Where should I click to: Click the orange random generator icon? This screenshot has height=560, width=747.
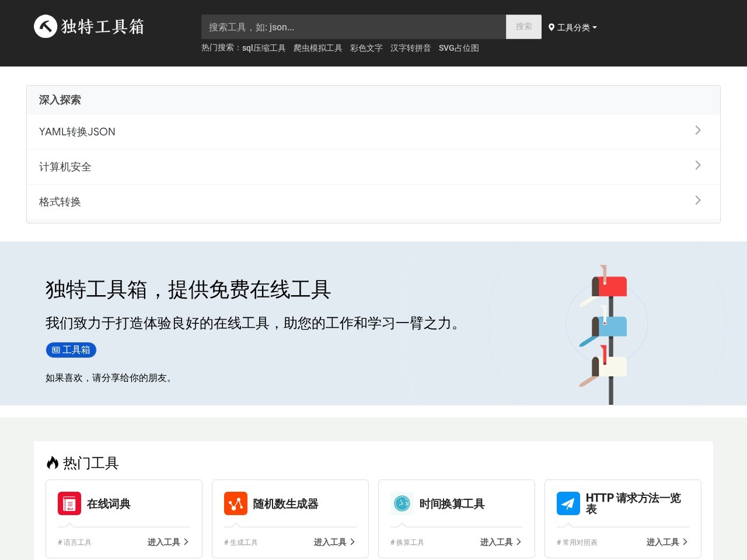coord(236,503)
